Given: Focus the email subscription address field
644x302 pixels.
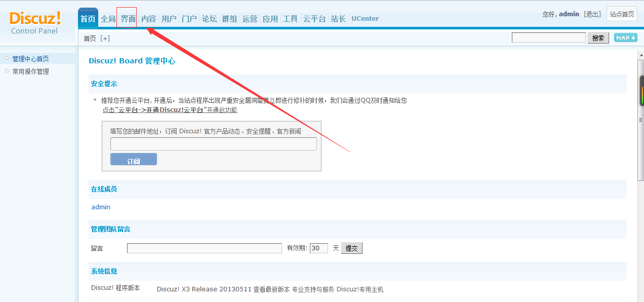Looking at the screenshot, I should (x=214, y=144).
